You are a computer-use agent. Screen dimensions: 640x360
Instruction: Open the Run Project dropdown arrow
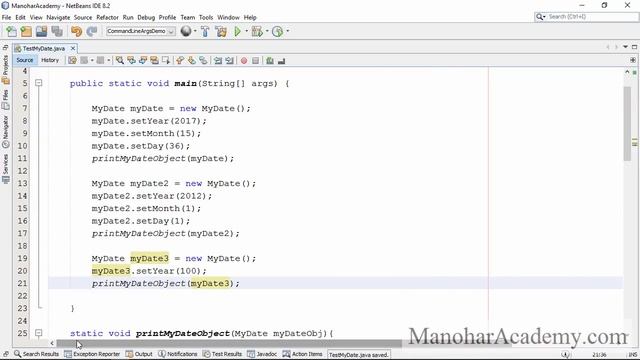pos(247,31)
